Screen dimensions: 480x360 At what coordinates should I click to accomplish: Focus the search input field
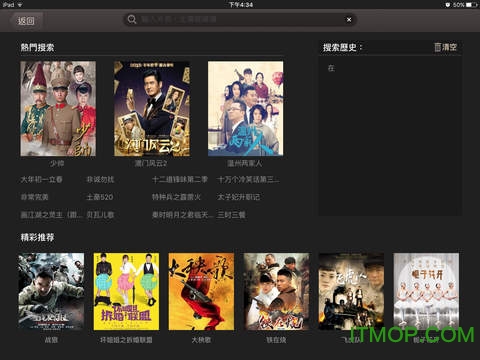[x=240, y=19]
